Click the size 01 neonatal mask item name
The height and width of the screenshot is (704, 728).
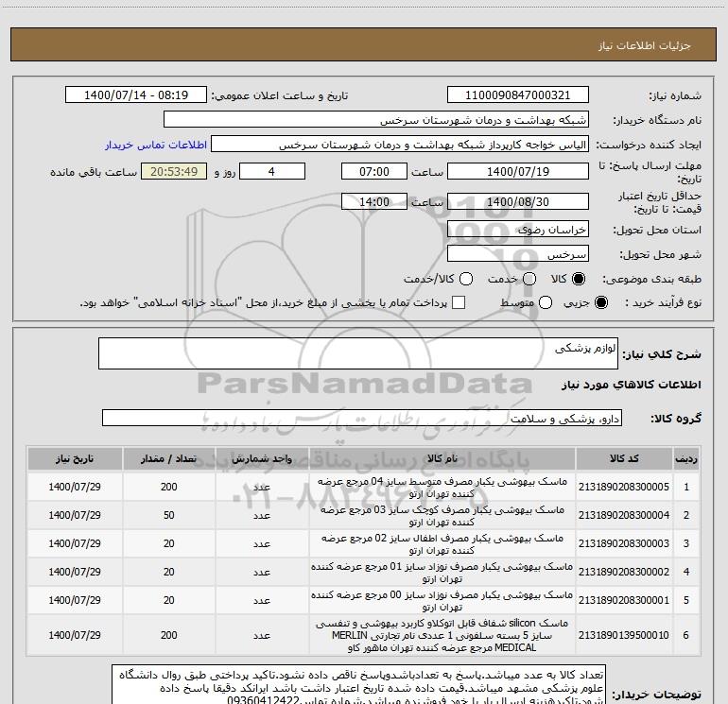442,573
